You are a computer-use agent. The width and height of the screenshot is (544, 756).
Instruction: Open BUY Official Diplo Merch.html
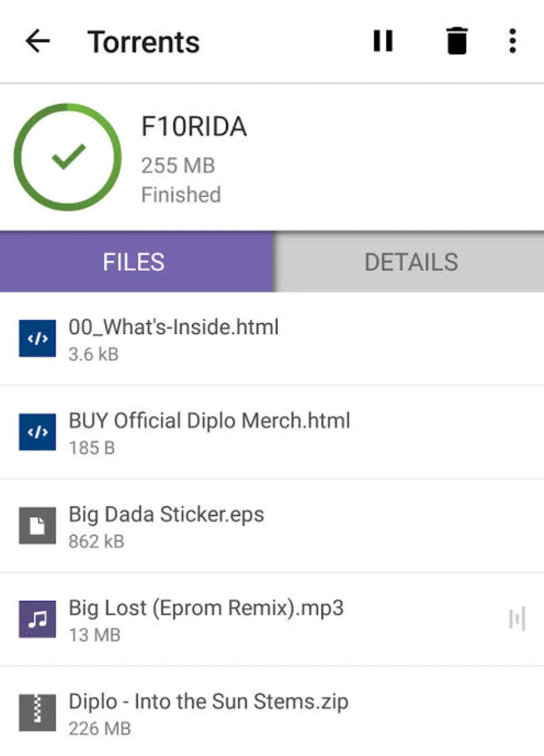(209, 421)
